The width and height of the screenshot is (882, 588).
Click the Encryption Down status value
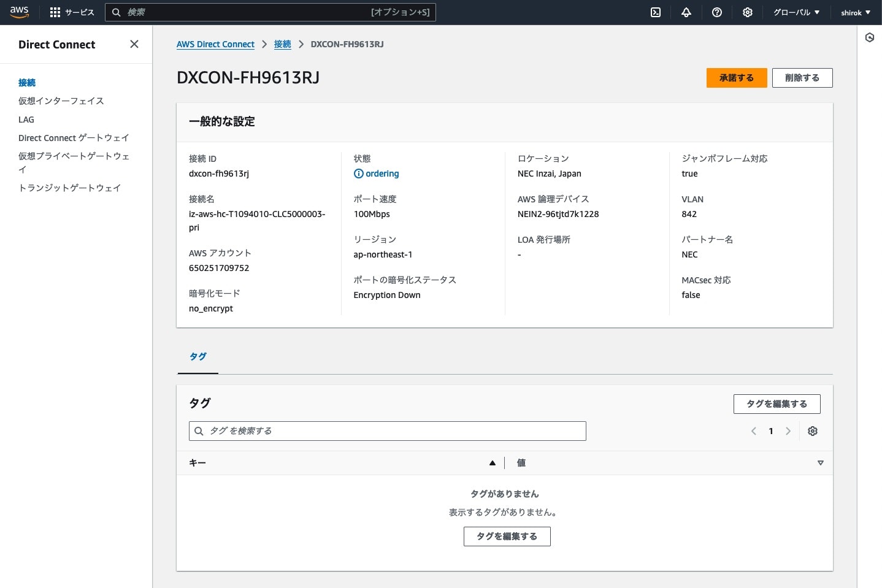coord(387,295)
